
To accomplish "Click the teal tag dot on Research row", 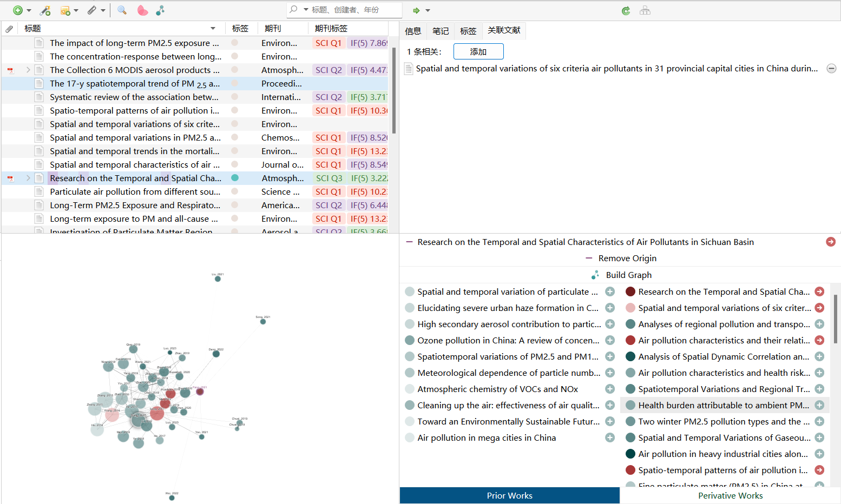I will click(235, 177).
